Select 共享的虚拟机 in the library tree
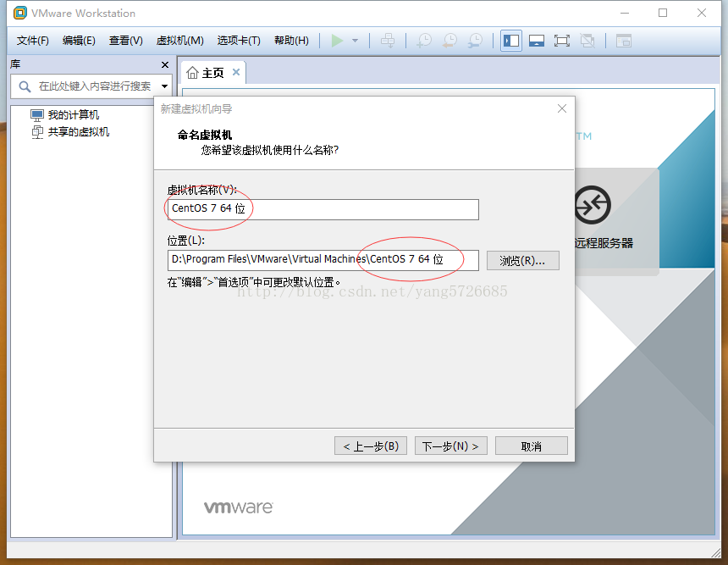This screenshot has height=565, width=728. (x=69, y=132)
